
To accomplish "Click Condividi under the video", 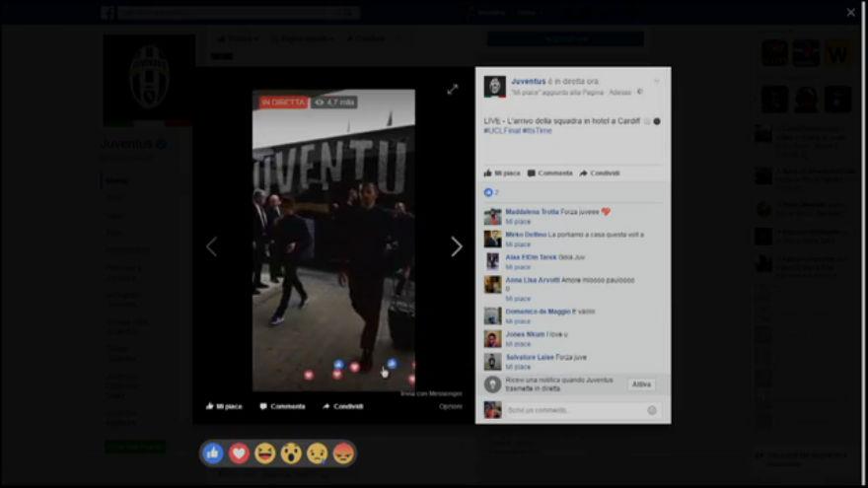I will coord(342,406).
